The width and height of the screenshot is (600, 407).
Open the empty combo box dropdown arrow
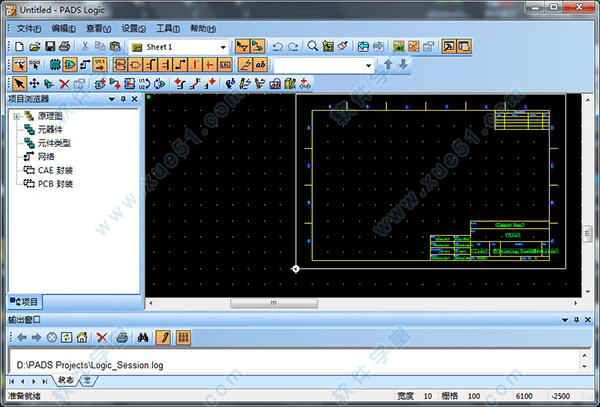click(x=367, y=65)
